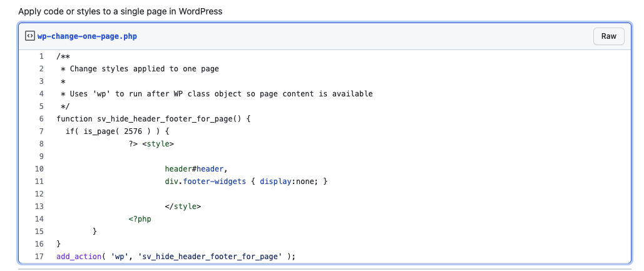
Task: Click the '*/' comment closer on line 5
Action: coord(65,106)
